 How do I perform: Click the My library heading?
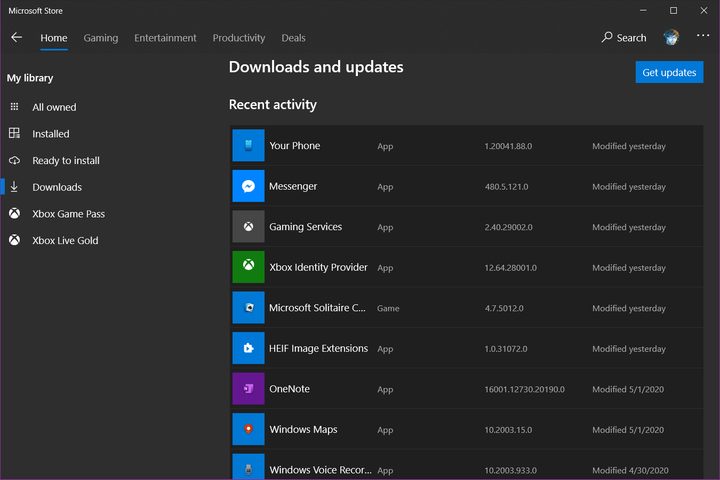(30, 78)
